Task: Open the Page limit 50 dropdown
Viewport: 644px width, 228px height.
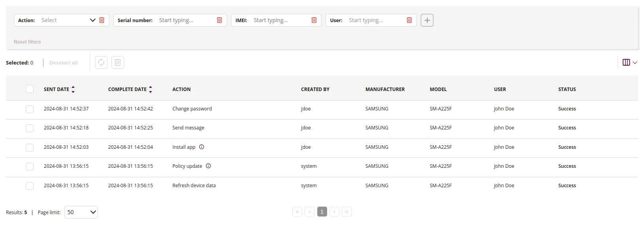Action: (81, 212)
